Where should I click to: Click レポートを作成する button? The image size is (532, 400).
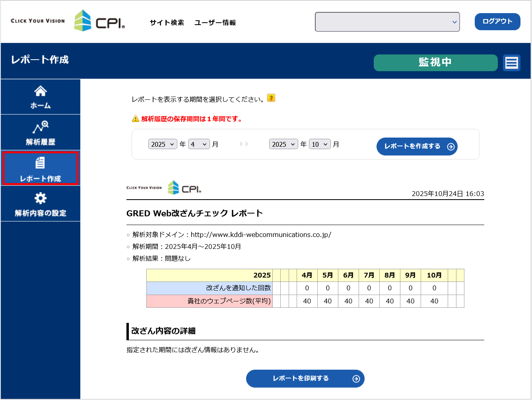pyautogui.click(x=417, y=146)
